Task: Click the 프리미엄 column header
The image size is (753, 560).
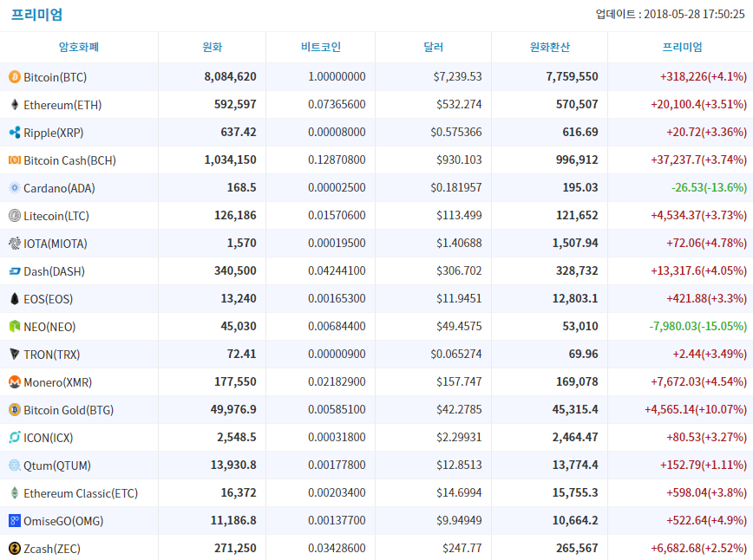Action: coord(683,47)
